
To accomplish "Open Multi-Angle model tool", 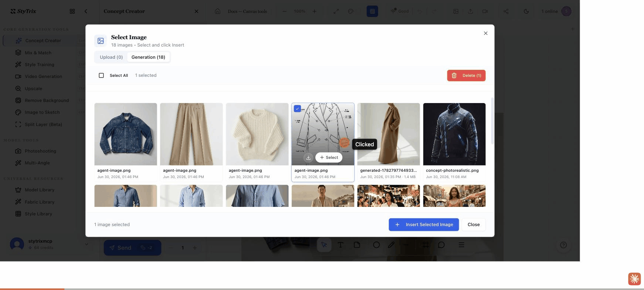I will [37, 163].
